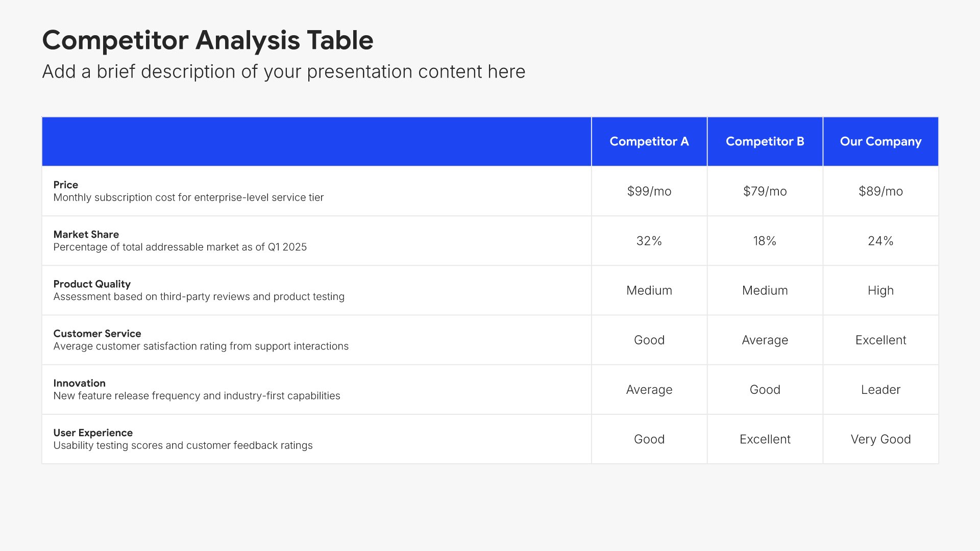Image resolution: width=980 pixels, height=551 pixels.
Task: Select 'Excellent' in the User Experience row
Action: tap(765, 439)
